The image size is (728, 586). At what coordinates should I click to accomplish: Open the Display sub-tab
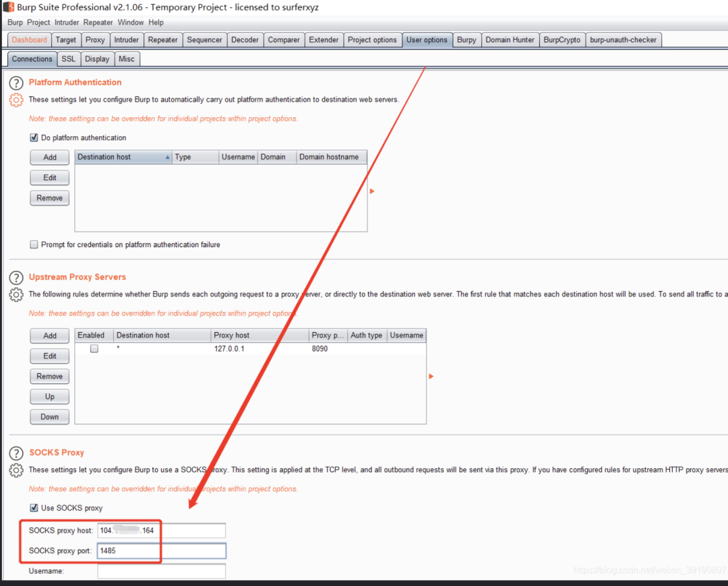(x=97, y=59)
